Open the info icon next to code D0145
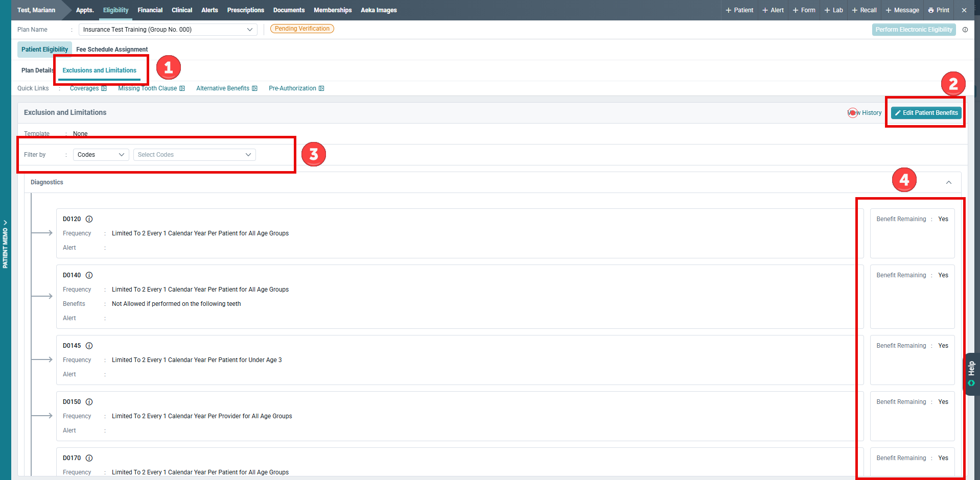 [89, 346]
